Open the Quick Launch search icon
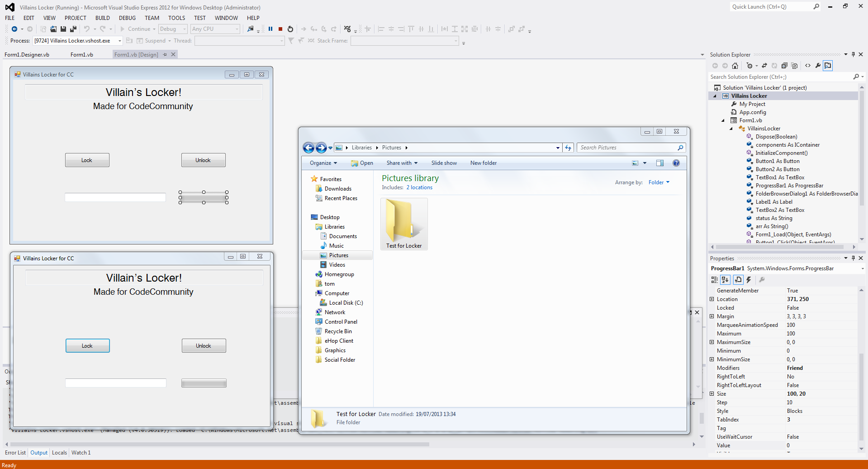 [x=816, y=7]
